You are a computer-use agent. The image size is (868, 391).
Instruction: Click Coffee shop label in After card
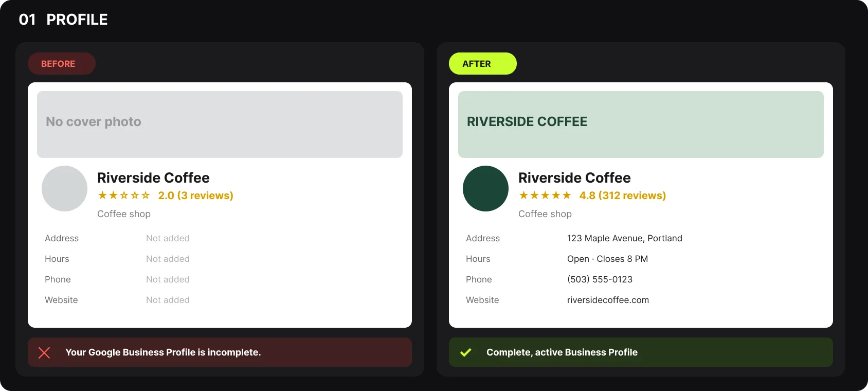point(545,214)
